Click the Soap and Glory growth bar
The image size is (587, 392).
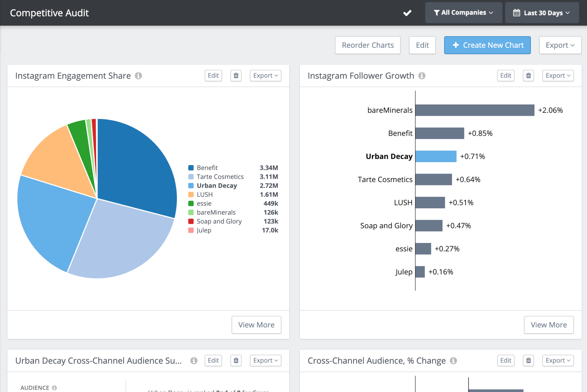pyautogui.click(x=429, y=226)
